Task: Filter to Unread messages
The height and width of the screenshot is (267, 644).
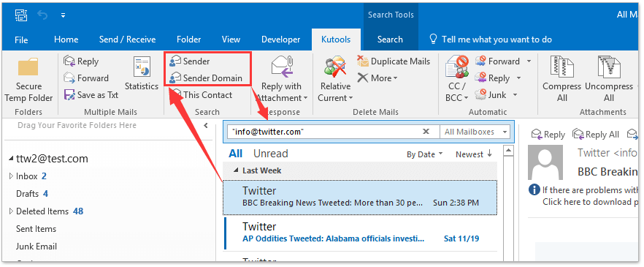Action: [x=271, y=154]
